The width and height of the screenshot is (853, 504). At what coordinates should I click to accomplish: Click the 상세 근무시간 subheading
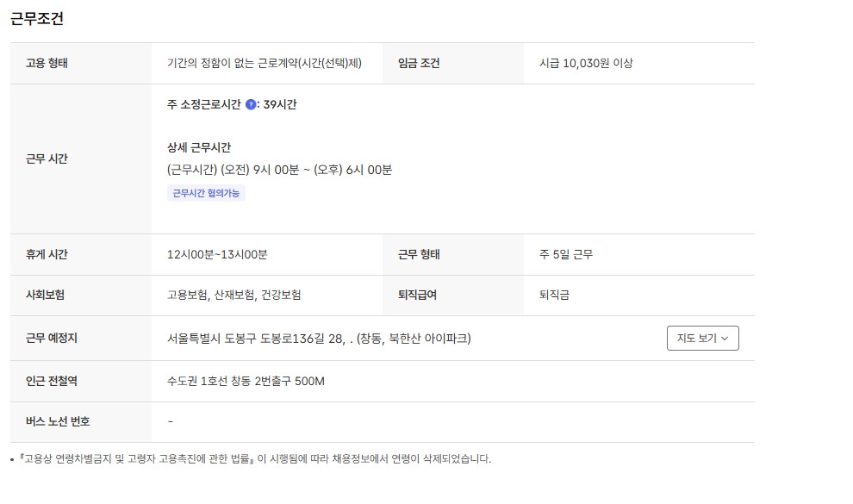(199, 148)
